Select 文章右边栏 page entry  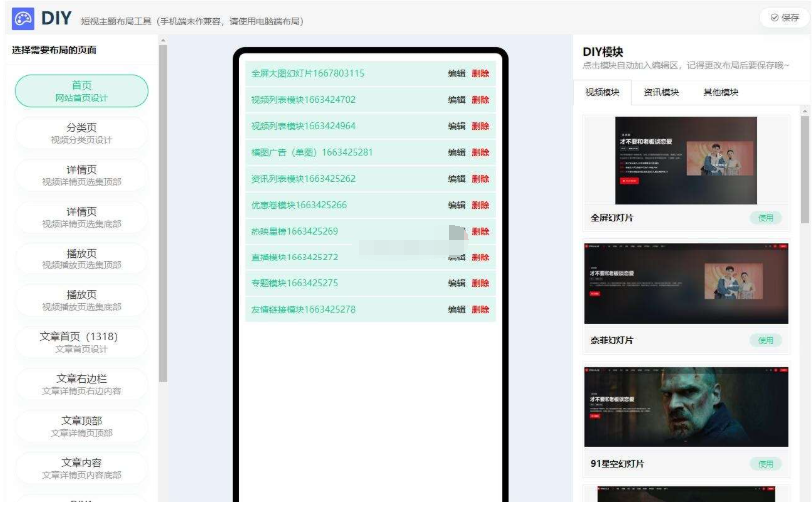[82, 384]
